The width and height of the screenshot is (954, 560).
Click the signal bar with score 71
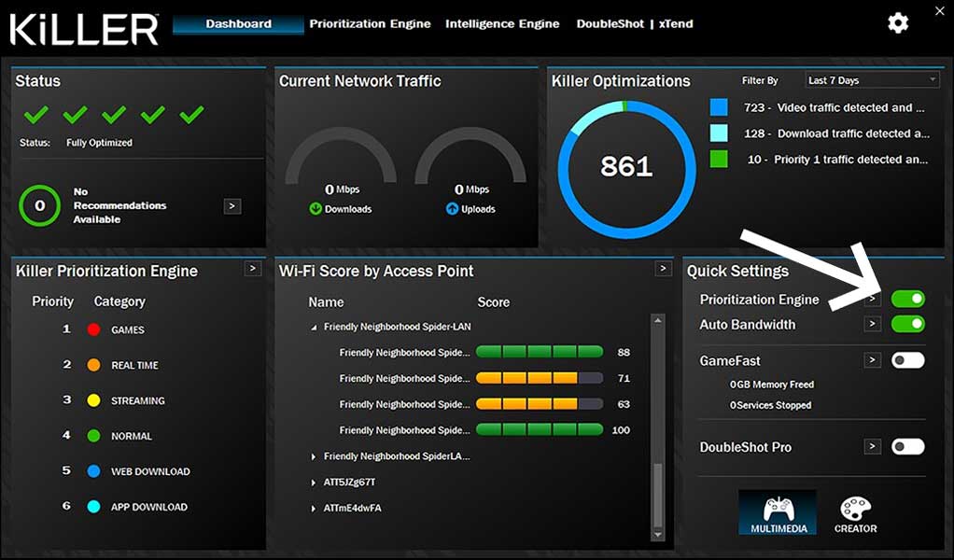pos(539,378)
